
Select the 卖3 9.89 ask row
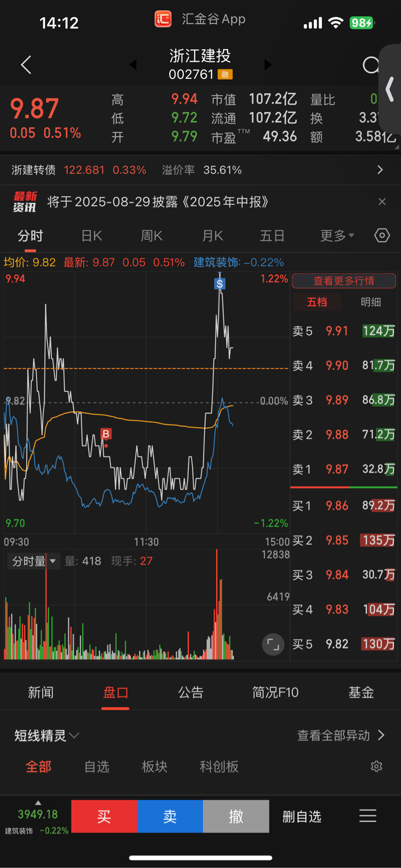344,400
